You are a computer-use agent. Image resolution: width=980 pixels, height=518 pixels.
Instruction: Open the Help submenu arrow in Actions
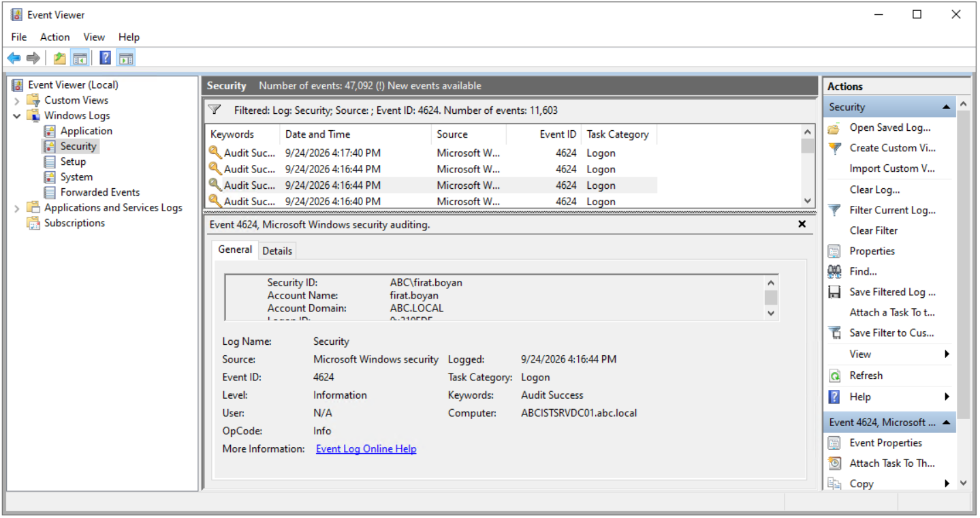(947, 397)
